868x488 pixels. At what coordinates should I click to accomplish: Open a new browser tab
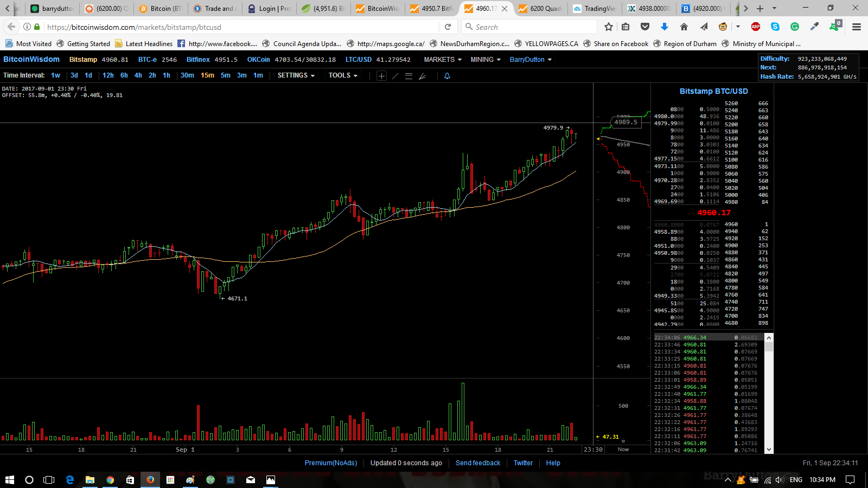(760, 8)
